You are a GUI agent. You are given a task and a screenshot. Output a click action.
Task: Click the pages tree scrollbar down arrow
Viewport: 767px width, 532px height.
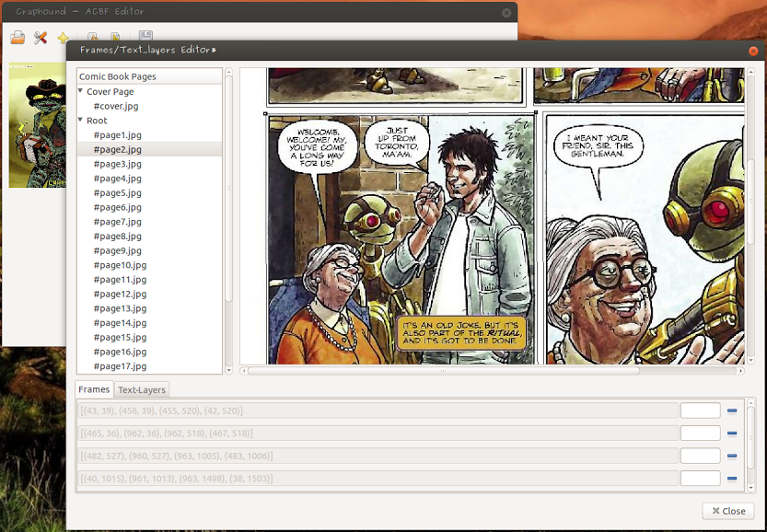[x=228, y=371]
